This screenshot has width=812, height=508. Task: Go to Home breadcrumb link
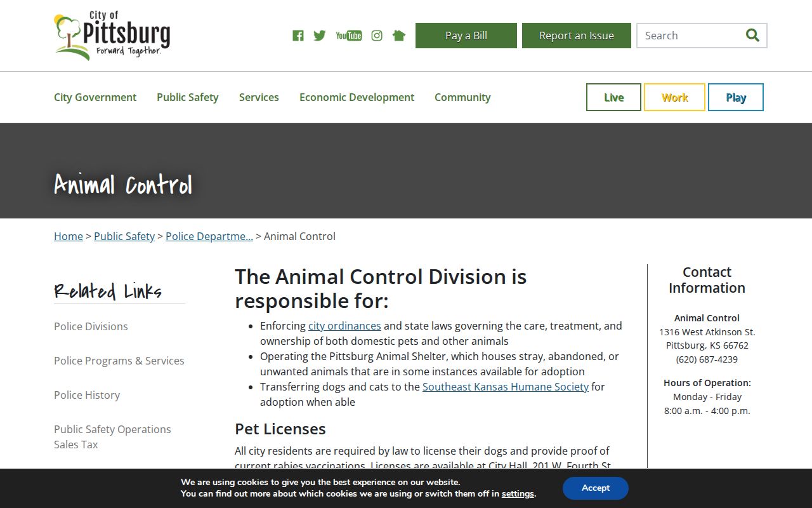(x=69, y=236)
